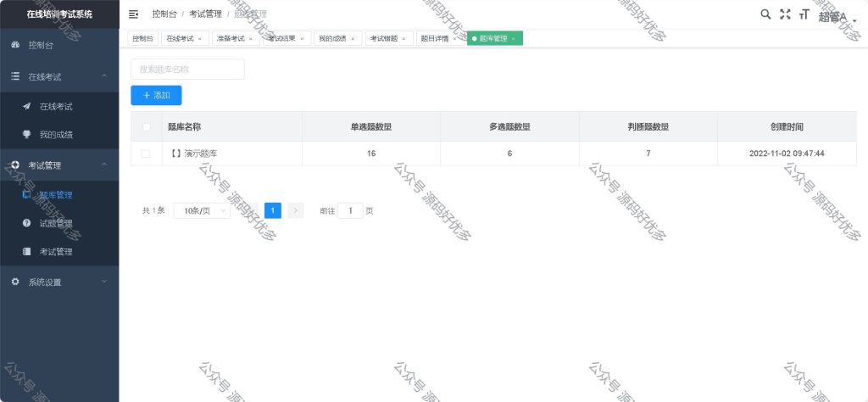Click the blue 添加 button

(156, 95)
